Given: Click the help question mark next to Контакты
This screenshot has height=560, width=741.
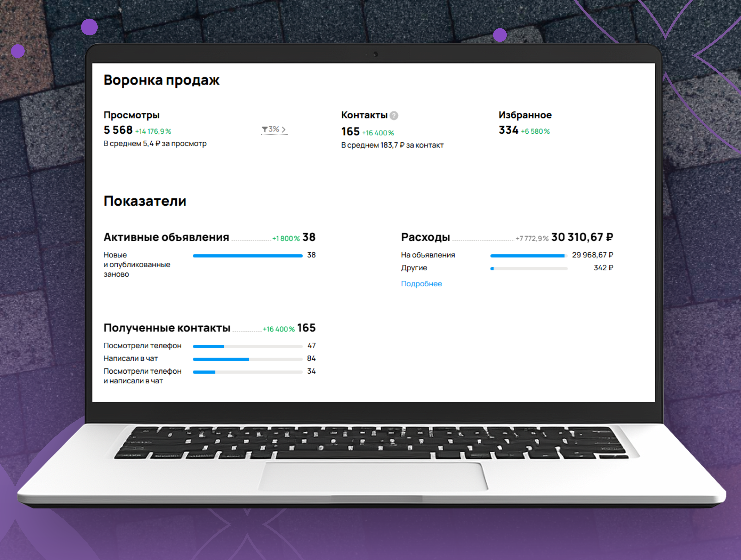Looking at the screenshot, I should click(394, 115).
